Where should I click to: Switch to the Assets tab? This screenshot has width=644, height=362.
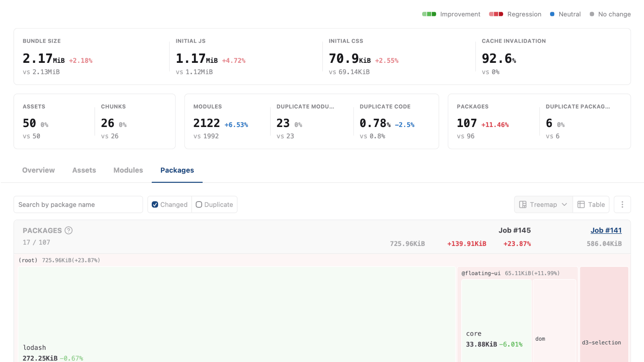click(84, 170)
